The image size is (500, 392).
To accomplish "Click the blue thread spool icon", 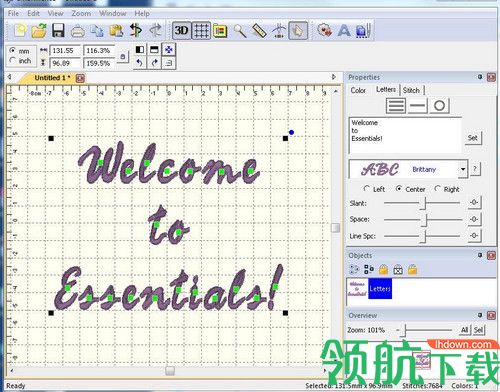I will [x=363, y=31].
